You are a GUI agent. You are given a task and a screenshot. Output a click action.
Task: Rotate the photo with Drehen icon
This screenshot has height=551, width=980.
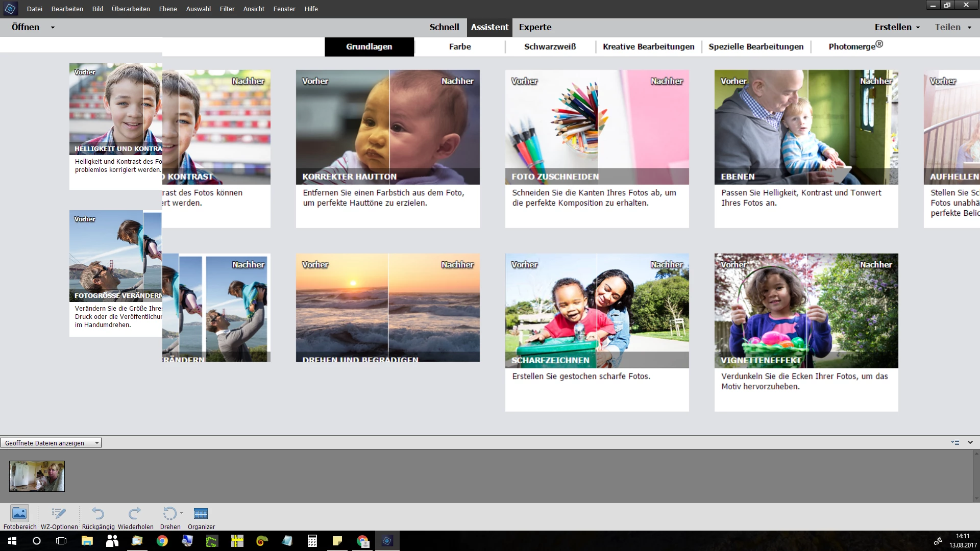pyautogui.click(x=169, y=513)
